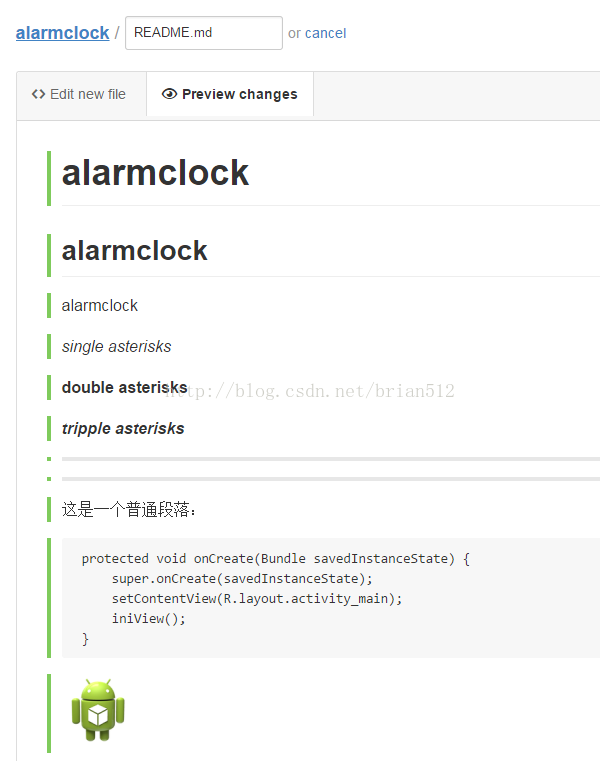This screenshot has height=761, width=600.
Task: Click the cancel link
Action: pos(325,33)
